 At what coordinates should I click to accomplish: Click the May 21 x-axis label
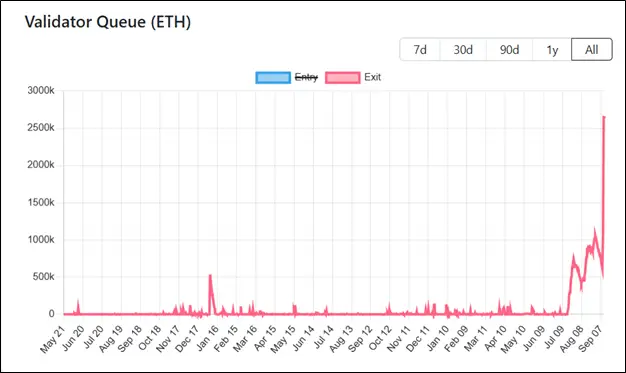pyautogui.click(x=52, y=339)
